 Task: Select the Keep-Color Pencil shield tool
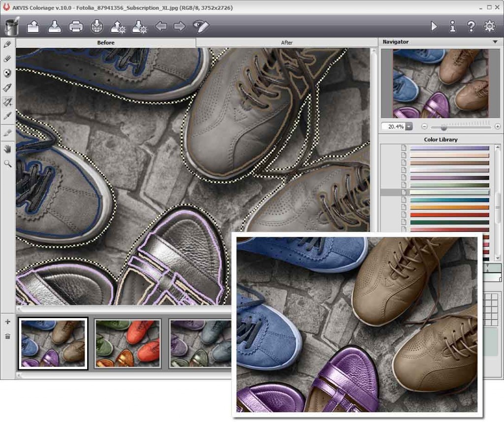pos(7,73)
